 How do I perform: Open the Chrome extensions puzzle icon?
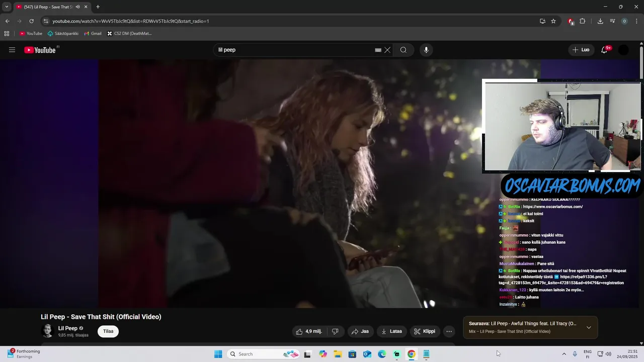(x=583, y=21)
